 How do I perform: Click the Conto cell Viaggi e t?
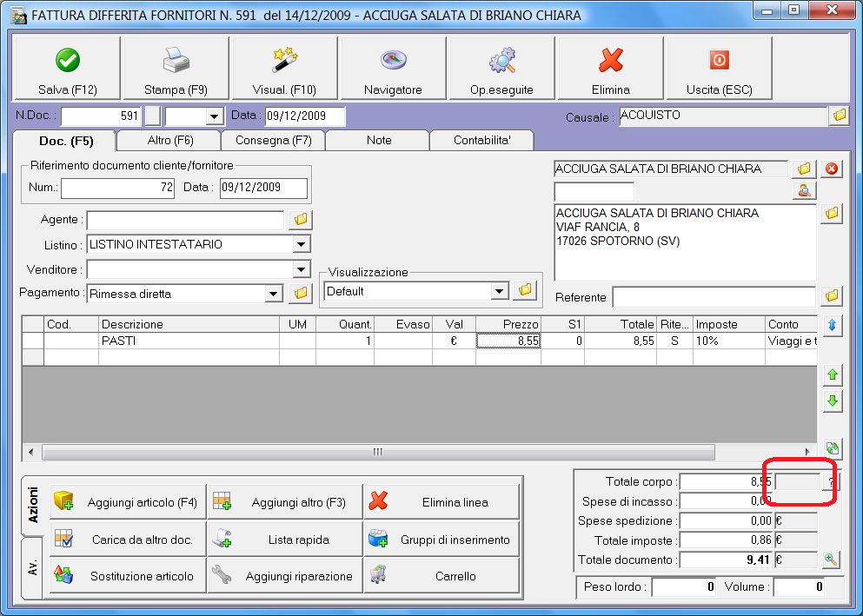click(x=792, y=341)
